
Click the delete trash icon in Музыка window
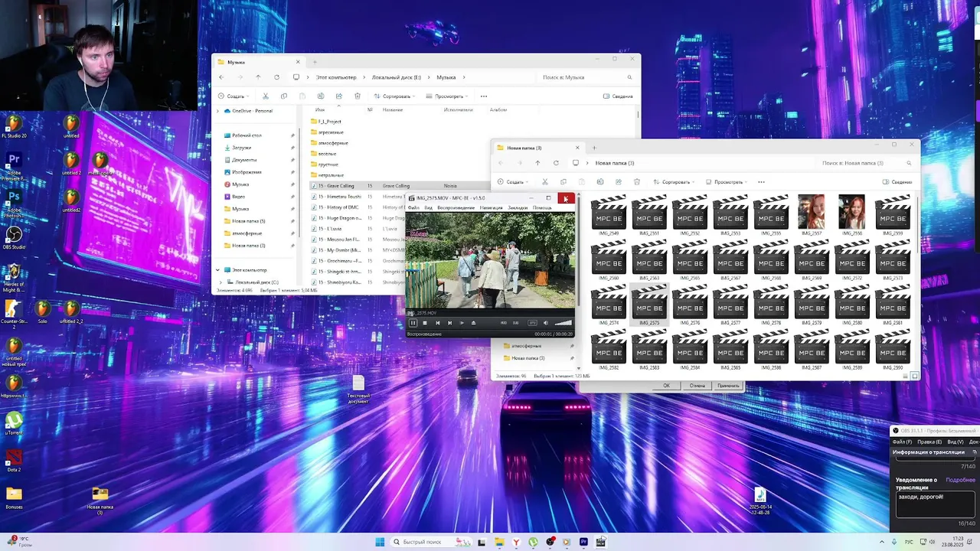click(x=358, y=96)
